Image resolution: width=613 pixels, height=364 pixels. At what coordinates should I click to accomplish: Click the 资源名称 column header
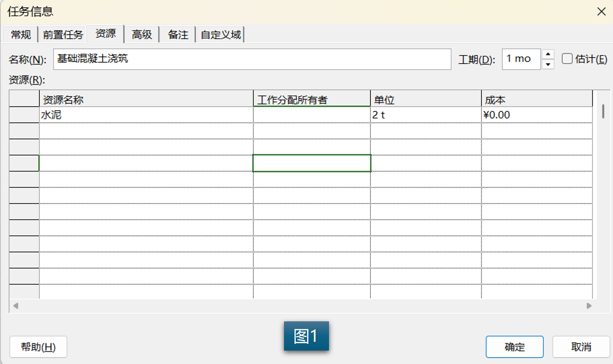click(x=146, y=99)
